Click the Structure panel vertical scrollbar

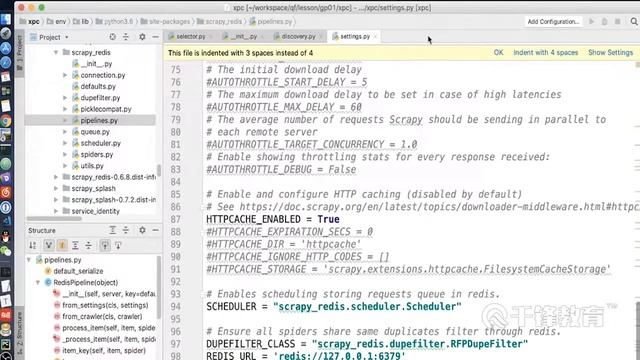[x=159, y=287]
